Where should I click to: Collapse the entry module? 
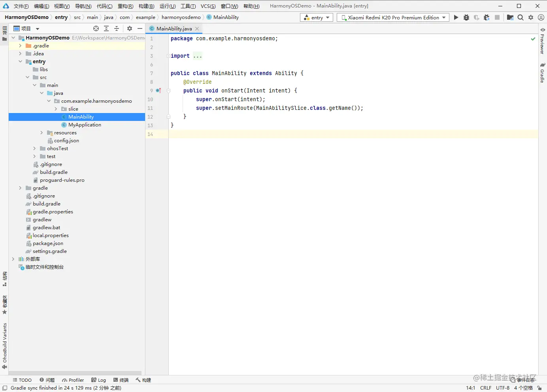pyautogui.click(x=21, y=62)
